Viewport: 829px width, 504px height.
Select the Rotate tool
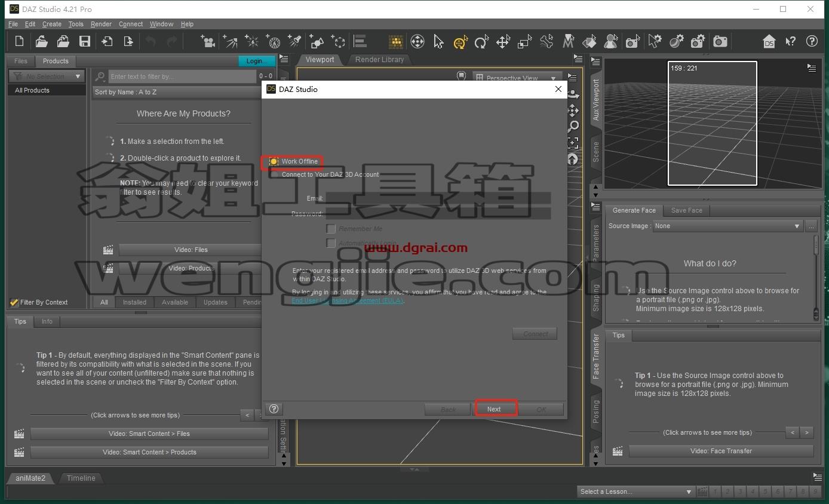tap(481, 41)
